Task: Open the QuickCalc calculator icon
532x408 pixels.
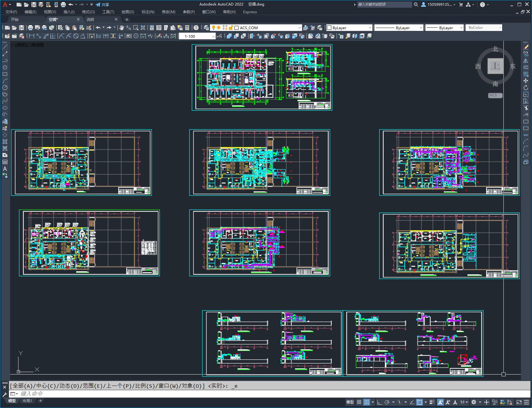Action: [187, 28]
